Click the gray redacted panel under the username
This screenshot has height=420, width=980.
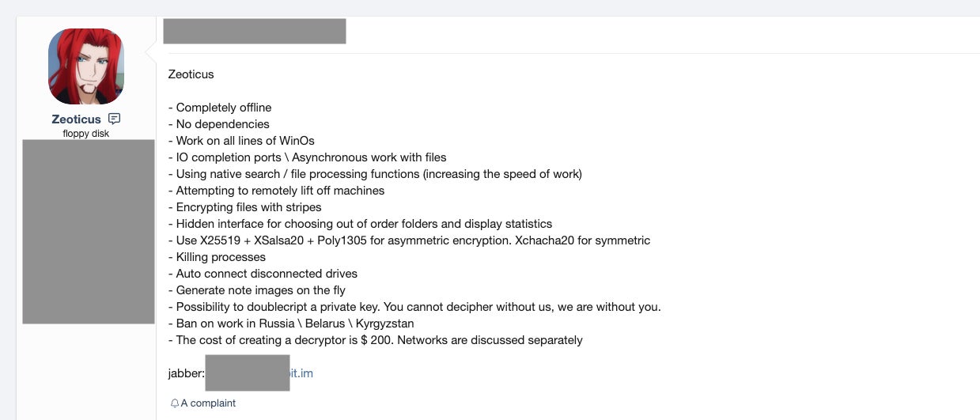89,232
